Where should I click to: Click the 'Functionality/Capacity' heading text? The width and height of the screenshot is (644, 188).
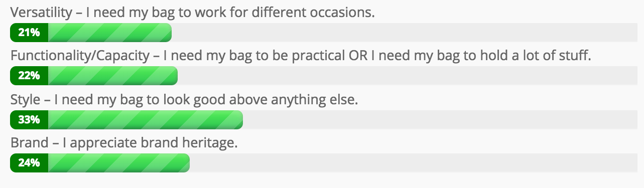pyautogui.click(x=80, y=56)
